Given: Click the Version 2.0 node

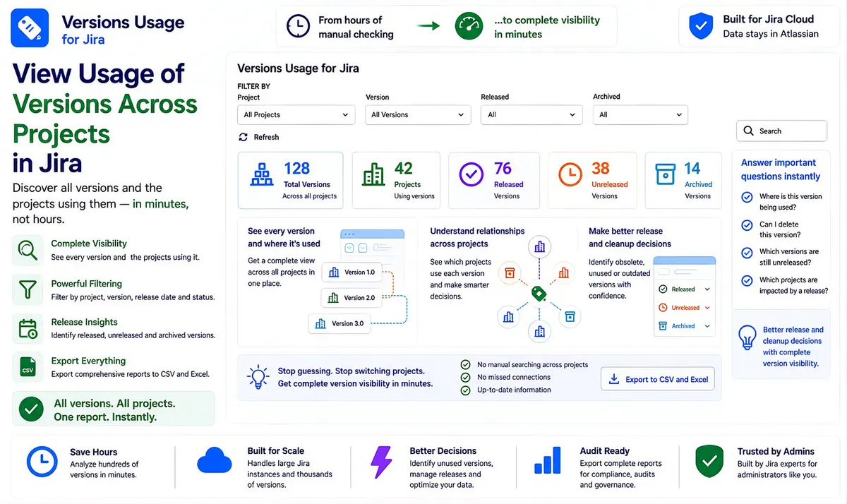Looking at the screenshot, I should tap(352, 298).
